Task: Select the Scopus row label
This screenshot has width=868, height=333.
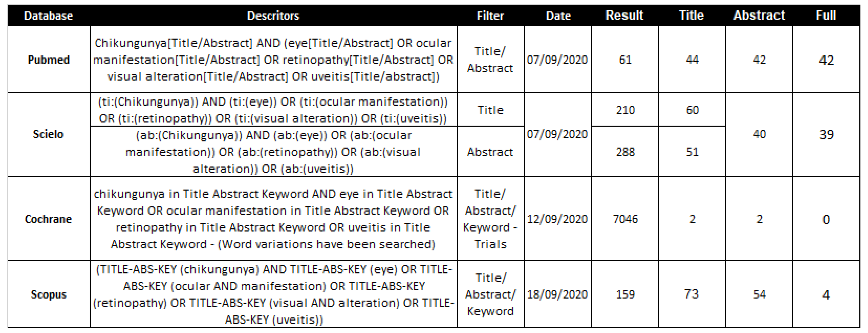Action: point(49,294)
